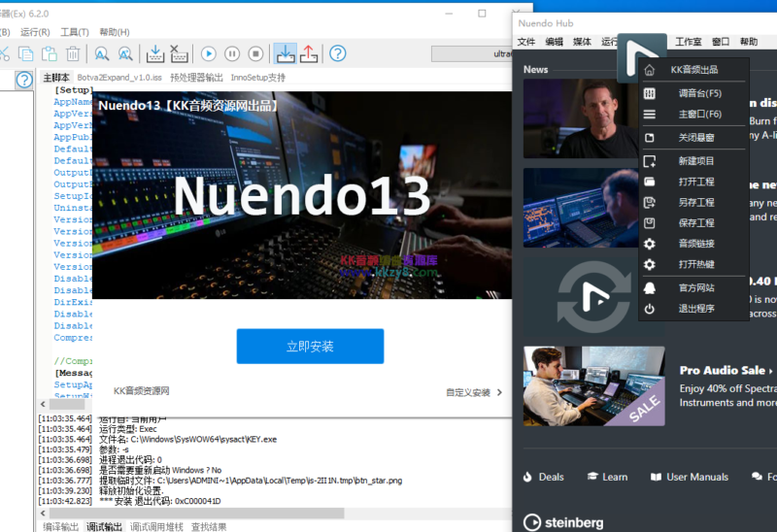Click the man portrait news thumbnail
The image size is (777, 532).
[x=580, y=118]
